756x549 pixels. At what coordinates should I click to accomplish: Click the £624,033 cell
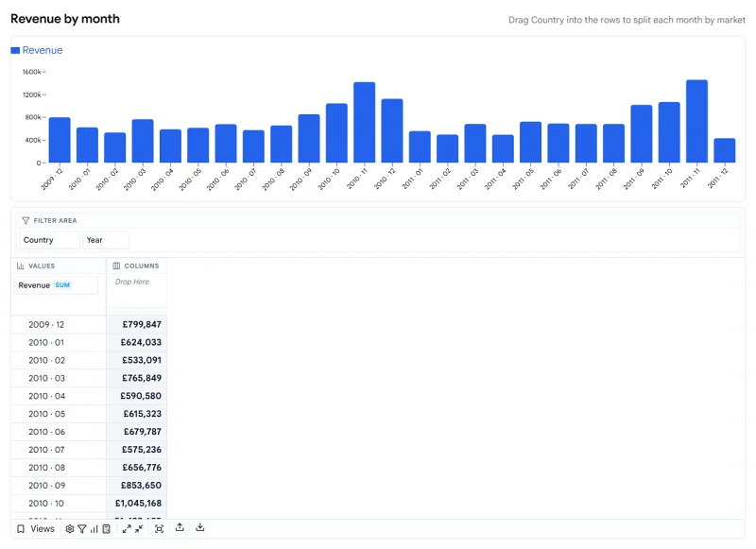pyautogui.click(x=136, y=342)
